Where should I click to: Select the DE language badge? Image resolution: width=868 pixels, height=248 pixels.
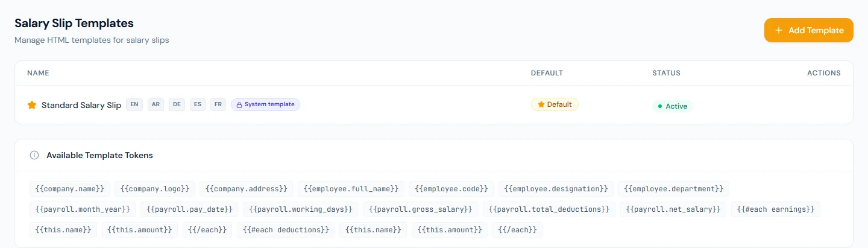click(x=177, y=104)
